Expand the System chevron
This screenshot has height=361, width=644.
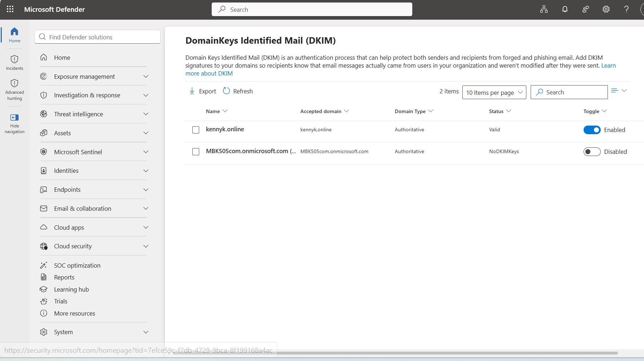tap(146, 332)
